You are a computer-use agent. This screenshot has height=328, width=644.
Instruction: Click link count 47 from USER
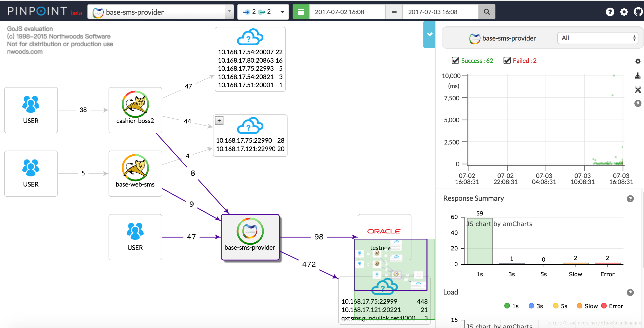(x=191, y=237)
